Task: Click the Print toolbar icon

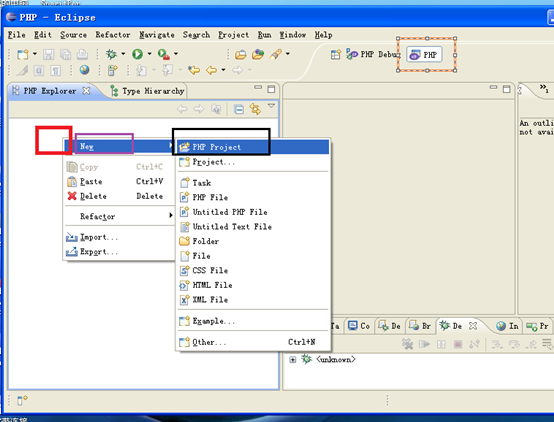Action: click(82, 54)
